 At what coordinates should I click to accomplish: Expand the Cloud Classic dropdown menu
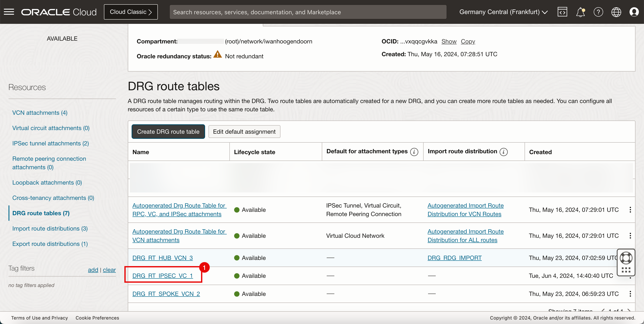[131, 11]
